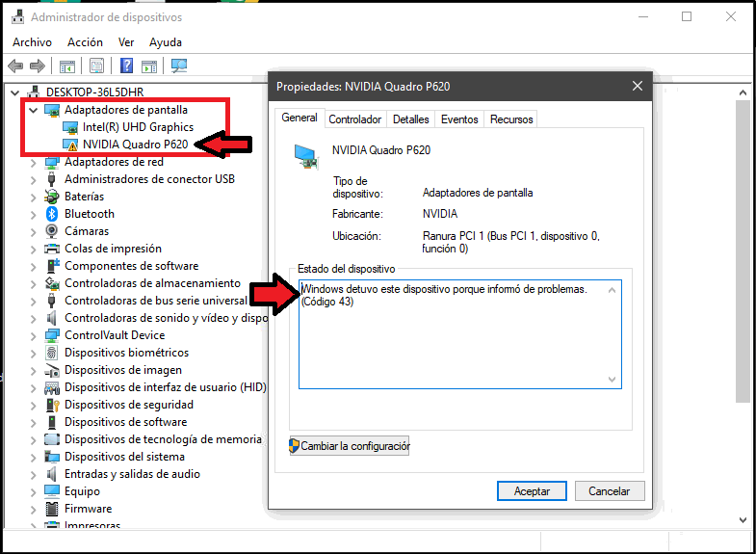
Task: Open the Archivo menu
Action: (32, 42)
